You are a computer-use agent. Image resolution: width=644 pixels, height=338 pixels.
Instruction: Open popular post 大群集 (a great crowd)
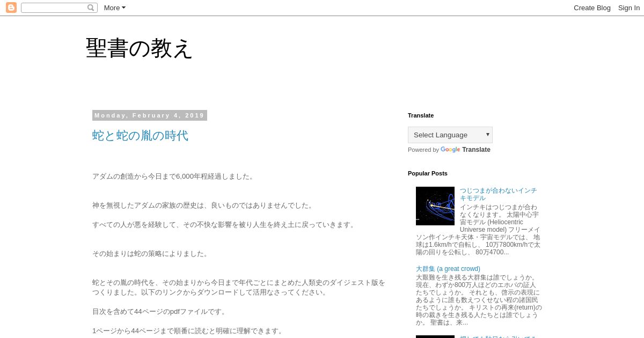(448, 269)
